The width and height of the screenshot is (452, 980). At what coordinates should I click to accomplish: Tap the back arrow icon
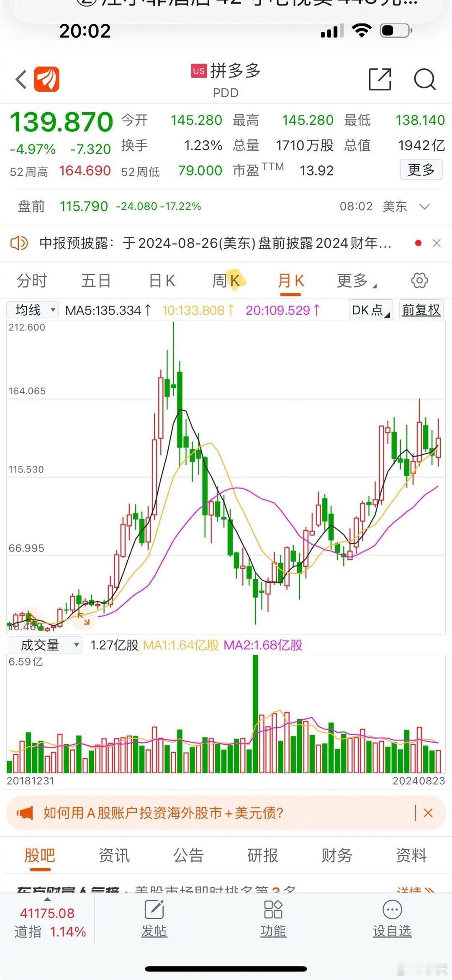(21, 80)
